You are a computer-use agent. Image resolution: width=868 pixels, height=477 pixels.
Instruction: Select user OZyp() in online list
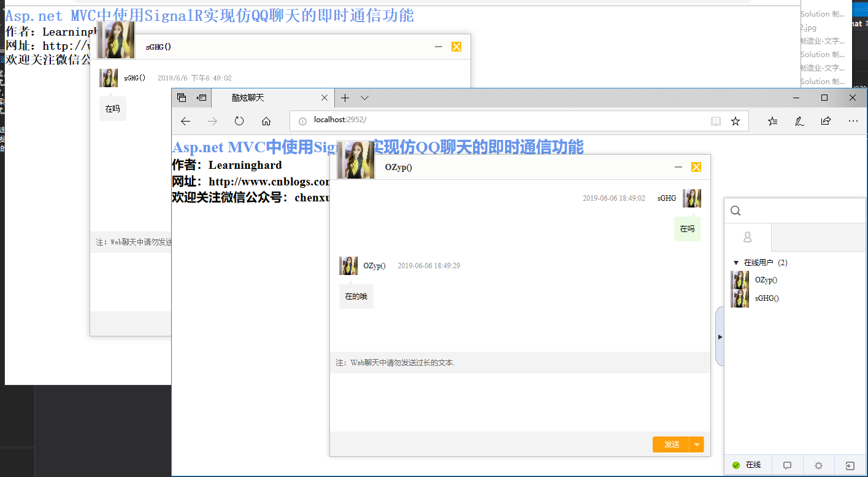[795, 280]
